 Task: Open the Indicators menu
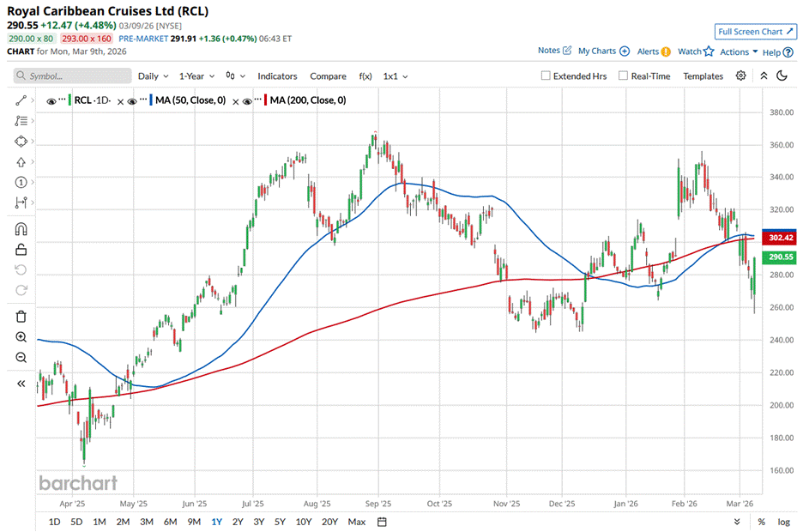click(277, 76)
